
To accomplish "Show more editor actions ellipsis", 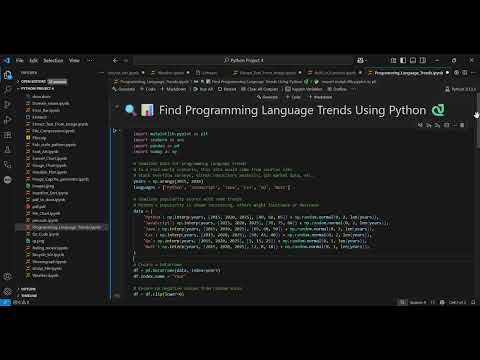I will 473,73.
